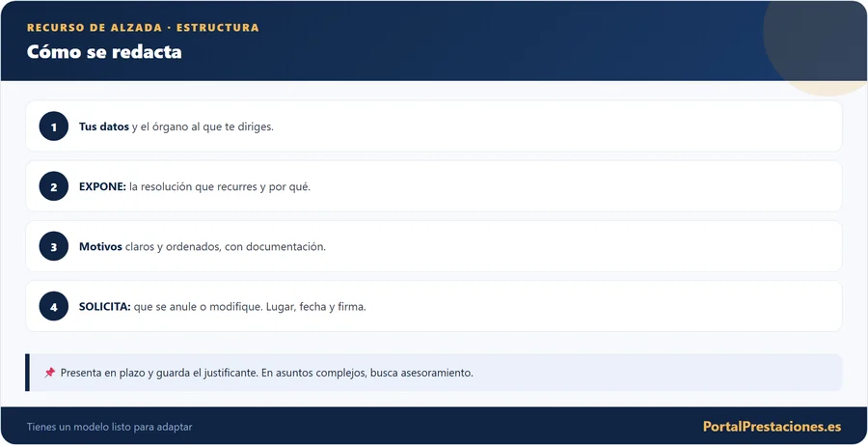The height and width of the screenshot is (446, 868).
Task: Click the number 4 step badge
Action: tap(54, 306)
